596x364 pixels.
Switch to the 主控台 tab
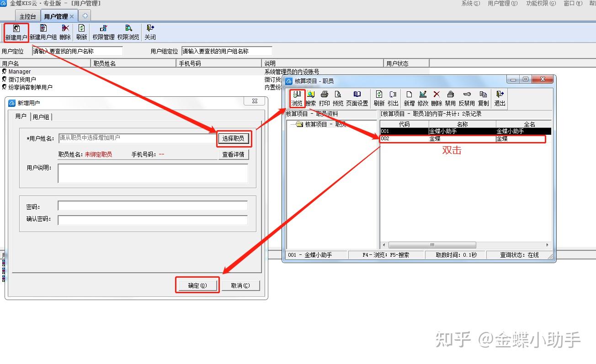[27, 16]
